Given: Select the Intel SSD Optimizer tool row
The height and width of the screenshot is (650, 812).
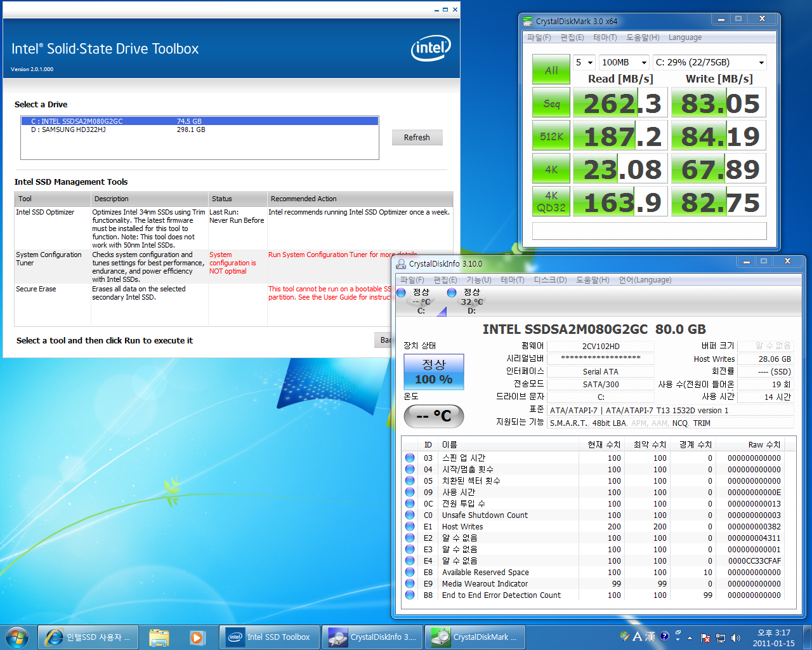Looking at the screenshot, I should (x=233, y=229).
